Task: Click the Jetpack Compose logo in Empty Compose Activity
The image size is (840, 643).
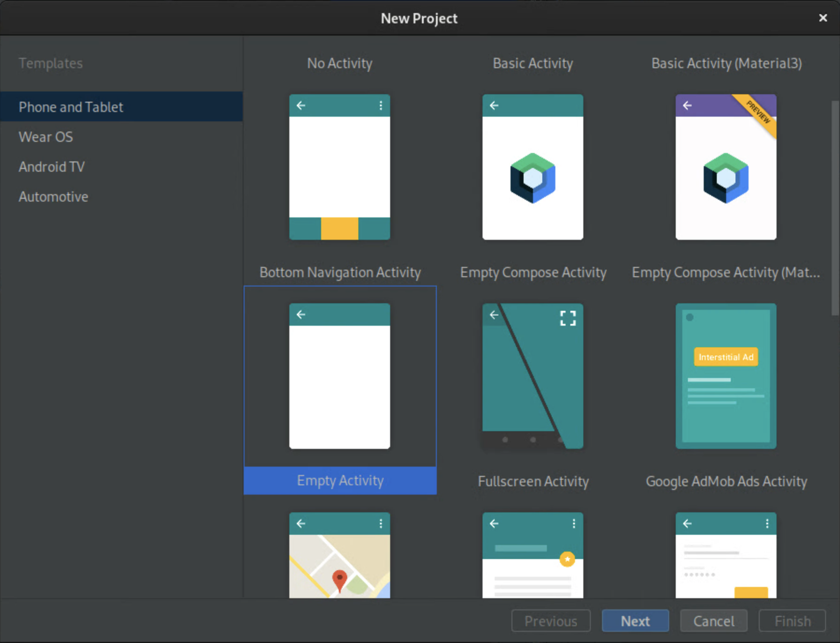Action: click(532, 178)
